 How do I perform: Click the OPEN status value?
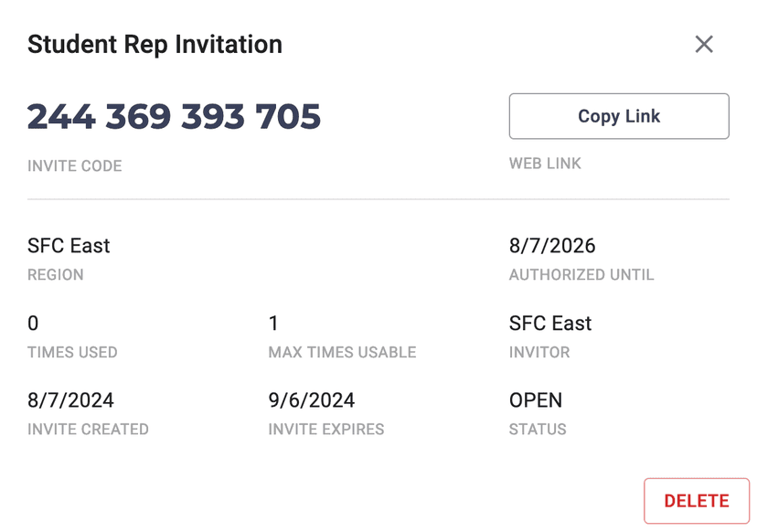pos(536,400)
